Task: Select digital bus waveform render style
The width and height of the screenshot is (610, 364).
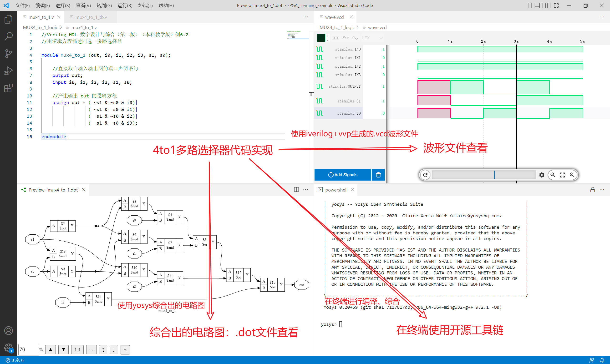Action: (x=335, y=38)
